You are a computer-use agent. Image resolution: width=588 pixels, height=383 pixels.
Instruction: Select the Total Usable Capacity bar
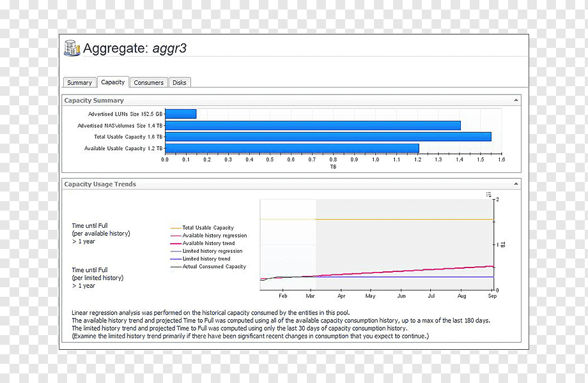click(x=328, y=137)
